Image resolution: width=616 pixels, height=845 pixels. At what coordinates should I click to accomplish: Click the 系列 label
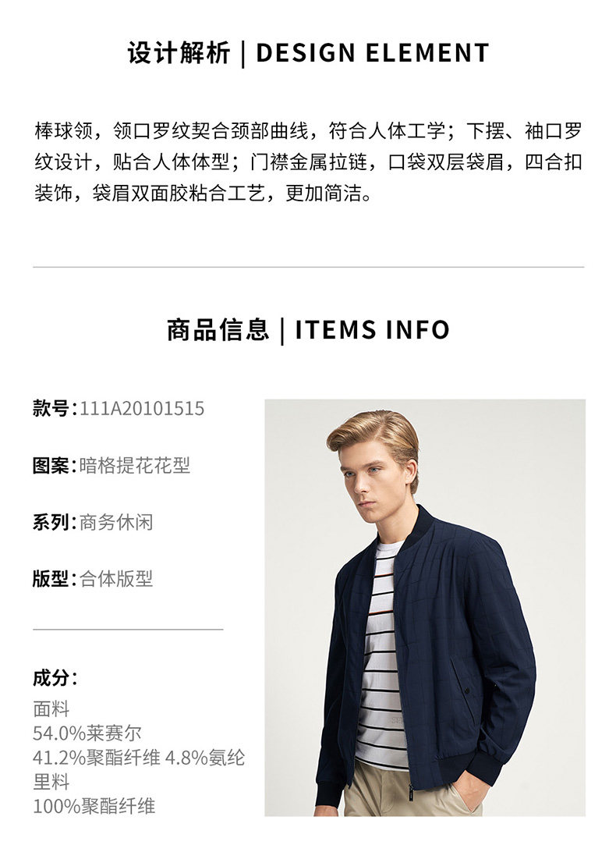click(51, 522)
